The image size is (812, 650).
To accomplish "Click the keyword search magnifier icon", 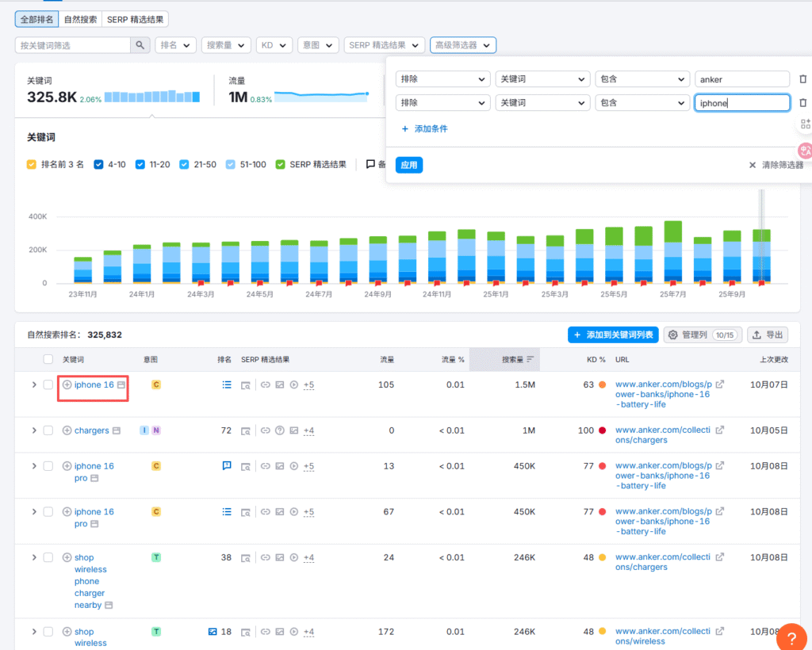I will (x=140, y=45).
